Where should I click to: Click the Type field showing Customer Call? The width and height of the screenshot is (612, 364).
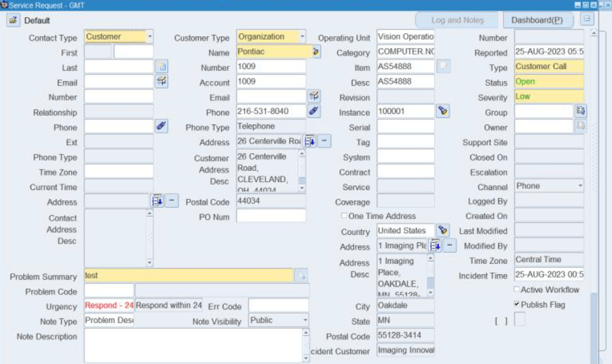tap(549, 67)
